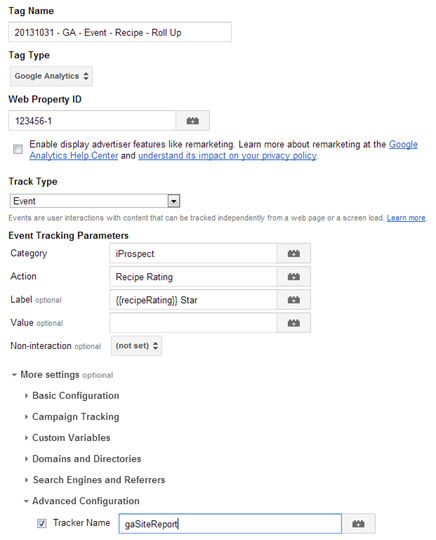Open the Tag Type dropdown, Google Analytics

pos(51,76)
